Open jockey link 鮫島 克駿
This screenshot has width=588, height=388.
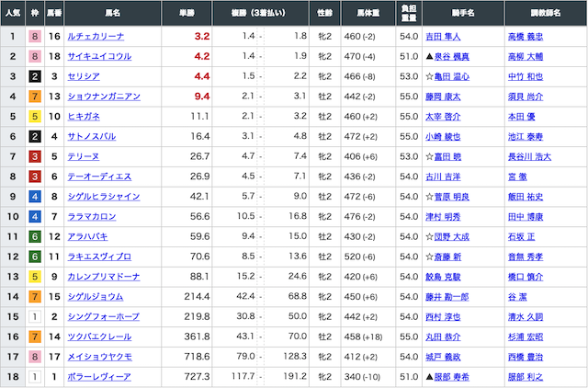pos(443,277)
